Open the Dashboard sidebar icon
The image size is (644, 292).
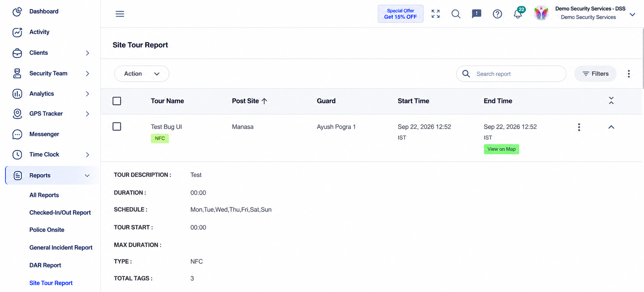coord(17,12)
